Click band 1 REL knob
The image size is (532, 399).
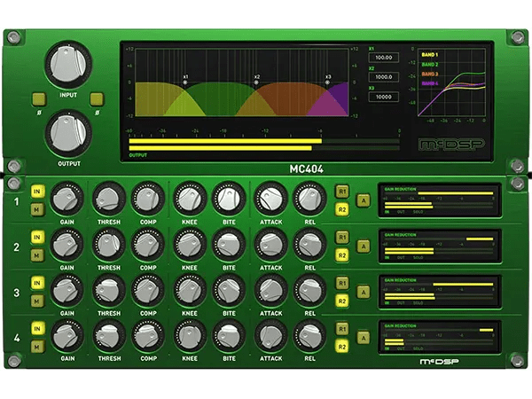click(309, 199)
